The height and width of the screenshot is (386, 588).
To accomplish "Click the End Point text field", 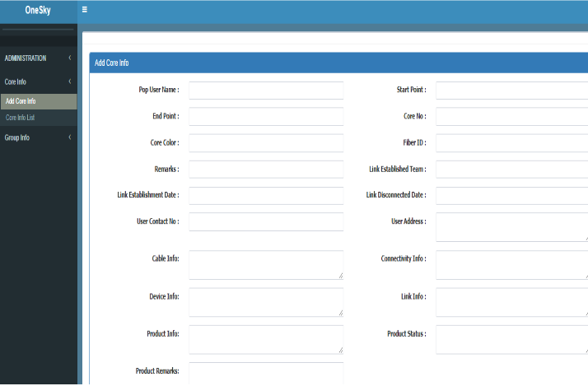I will point(265,116).
